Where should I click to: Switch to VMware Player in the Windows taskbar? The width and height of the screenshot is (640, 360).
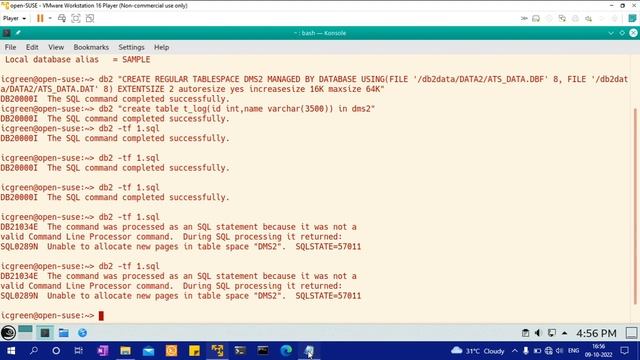[x=217, y=351]
